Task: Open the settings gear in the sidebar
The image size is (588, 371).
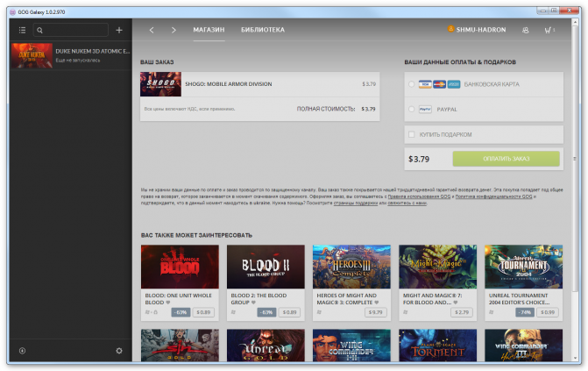Action: click(119, 350)
